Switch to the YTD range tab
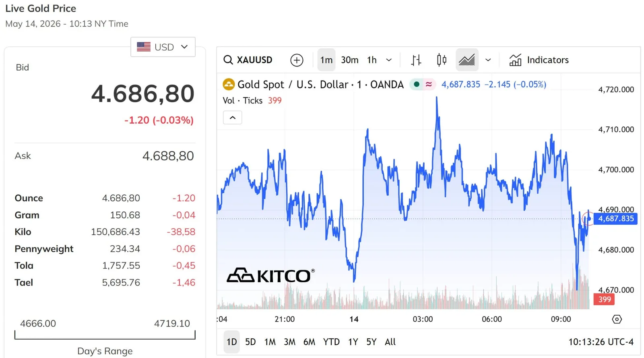 tap(331, 342)
